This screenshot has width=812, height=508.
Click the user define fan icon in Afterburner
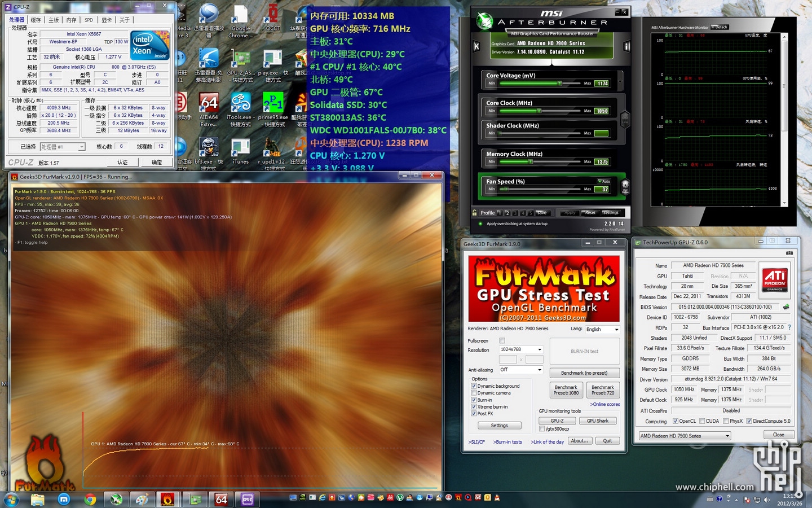click(x=625, y=186)
